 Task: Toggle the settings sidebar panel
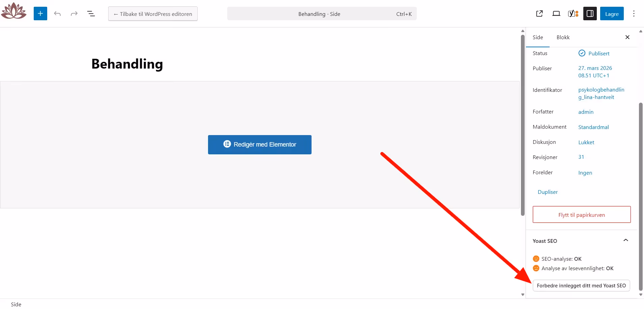point(590,14)
